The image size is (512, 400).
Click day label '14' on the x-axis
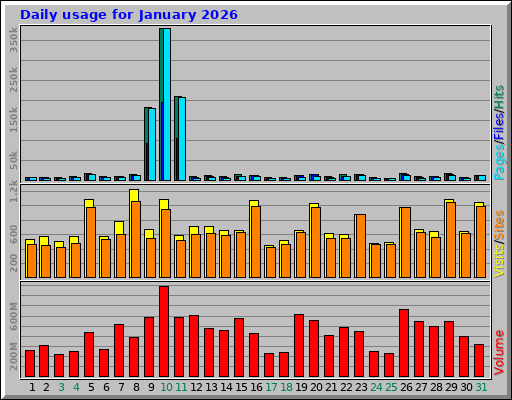[226, 387]
